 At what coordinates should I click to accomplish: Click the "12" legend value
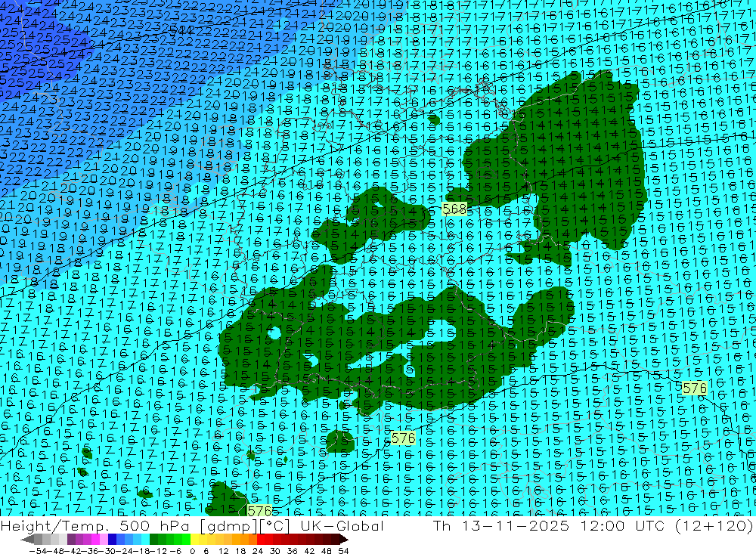pyautogui.click(x=224, y=551)
